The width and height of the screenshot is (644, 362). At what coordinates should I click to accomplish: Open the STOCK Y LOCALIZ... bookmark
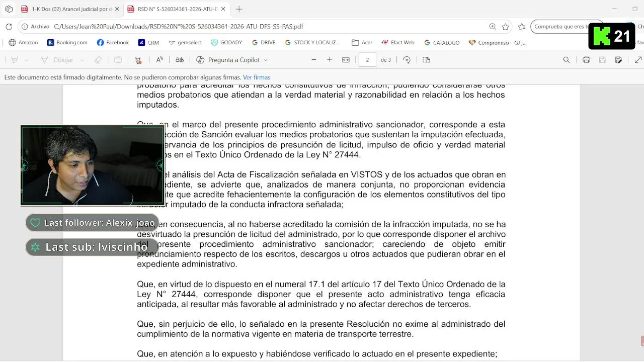point(312,43)
